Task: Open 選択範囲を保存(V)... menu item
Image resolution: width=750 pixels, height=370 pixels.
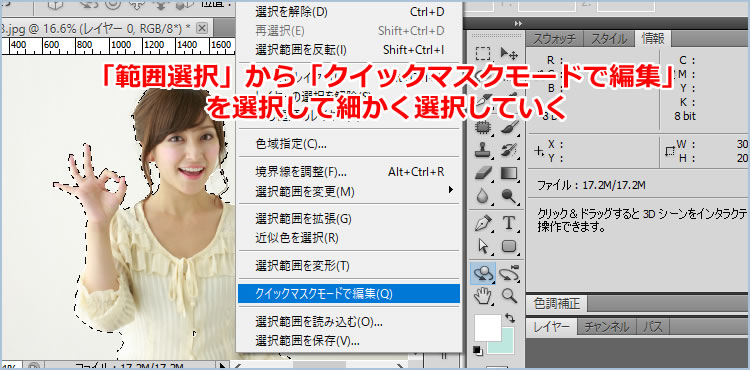Action: click(349, 340)
